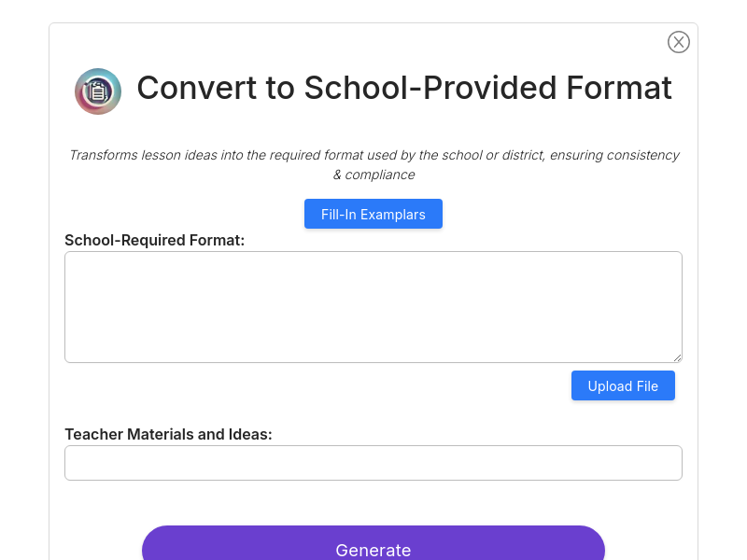Click the clipboard logo beside the title
The height and width of the screenshot is (560, 747).
click(98, 91)
